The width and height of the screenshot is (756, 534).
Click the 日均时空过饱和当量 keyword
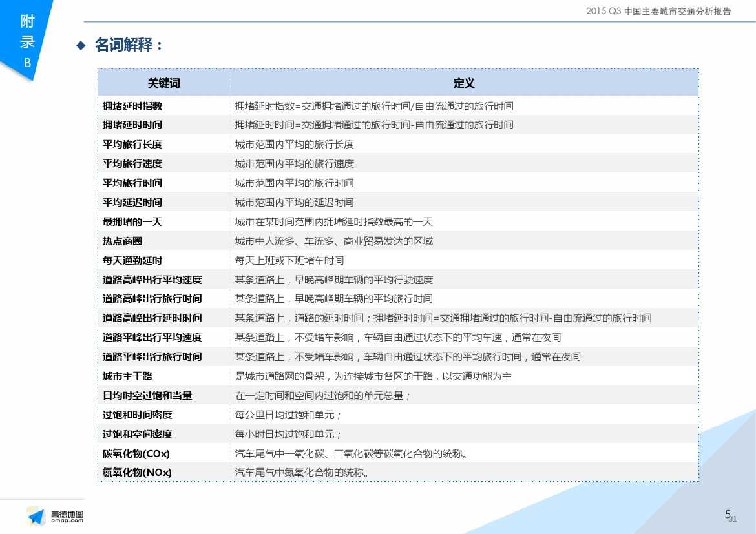click(x=147, y=395)
